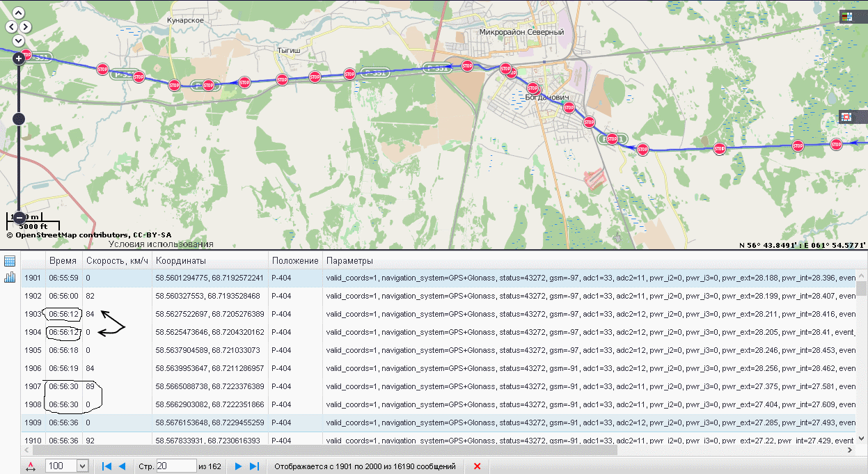
Task: Click the page number input field
Action: point(176,466)
